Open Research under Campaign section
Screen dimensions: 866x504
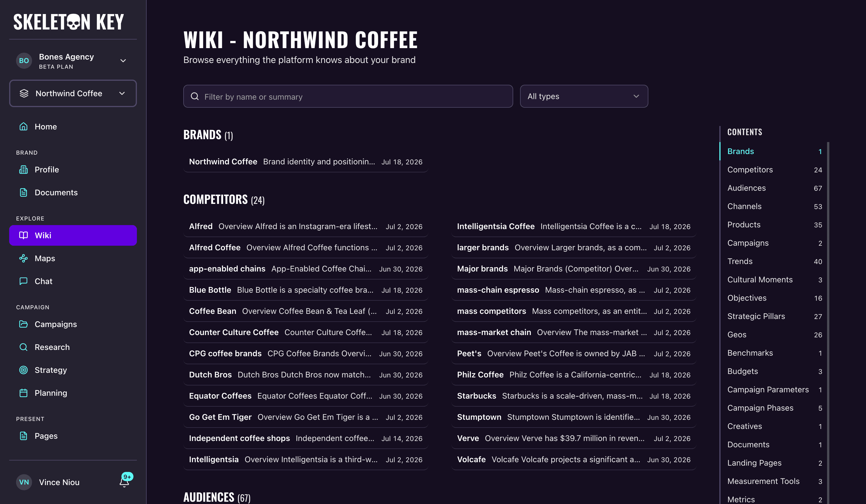click(x=73, y=347)
